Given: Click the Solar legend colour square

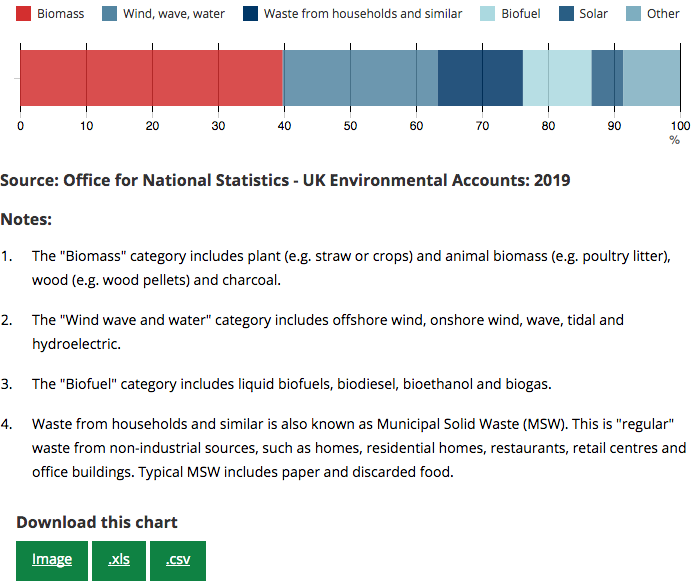Looking at the screenshot, I should 565,14.
